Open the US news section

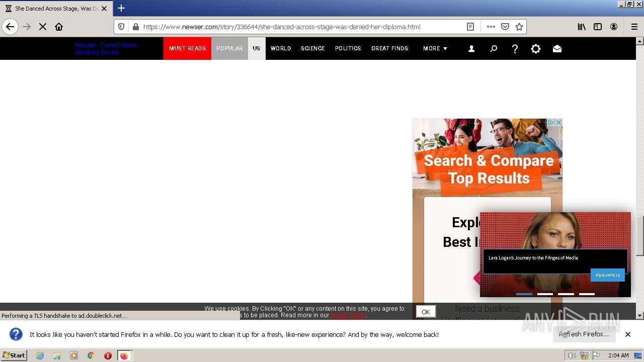click(x=257, y=48)
